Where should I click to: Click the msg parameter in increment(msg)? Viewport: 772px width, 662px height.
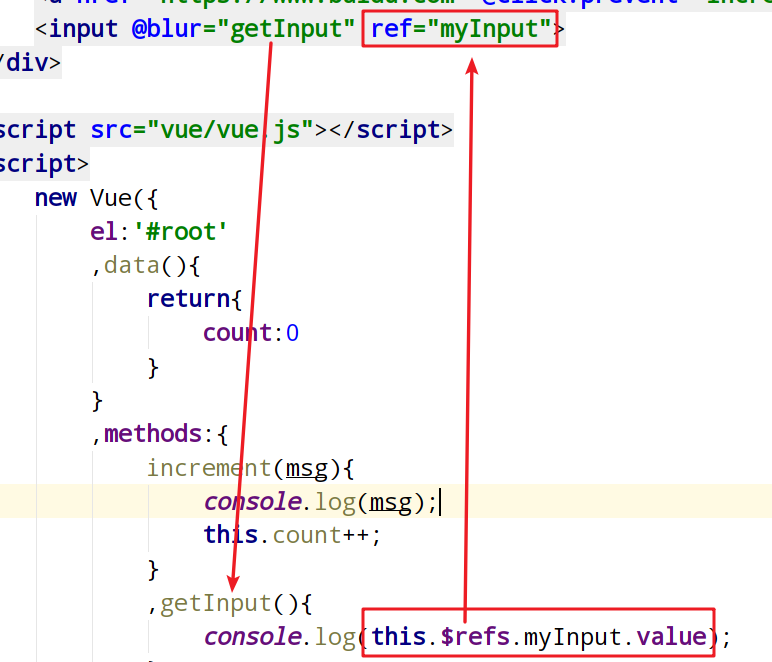point(307,469)
